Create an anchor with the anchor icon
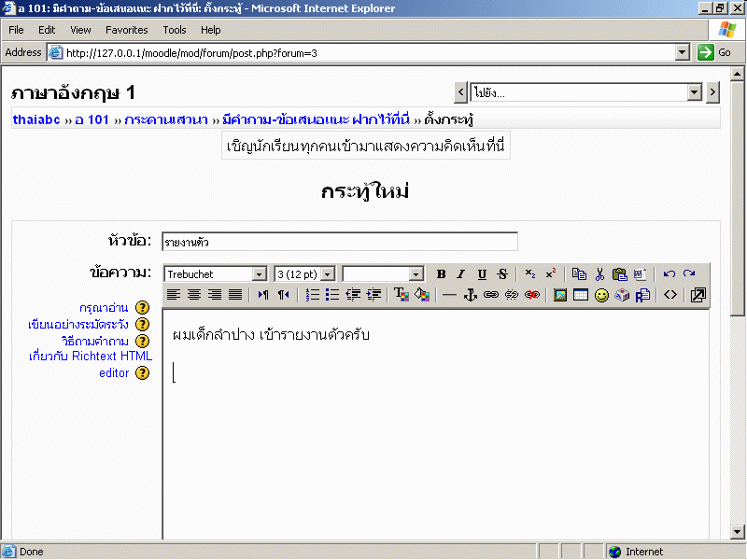 471,295
